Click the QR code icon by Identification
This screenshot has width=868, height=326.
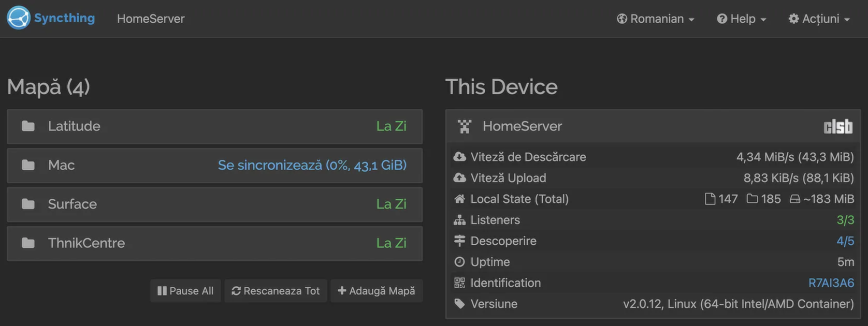click(459, 283)
